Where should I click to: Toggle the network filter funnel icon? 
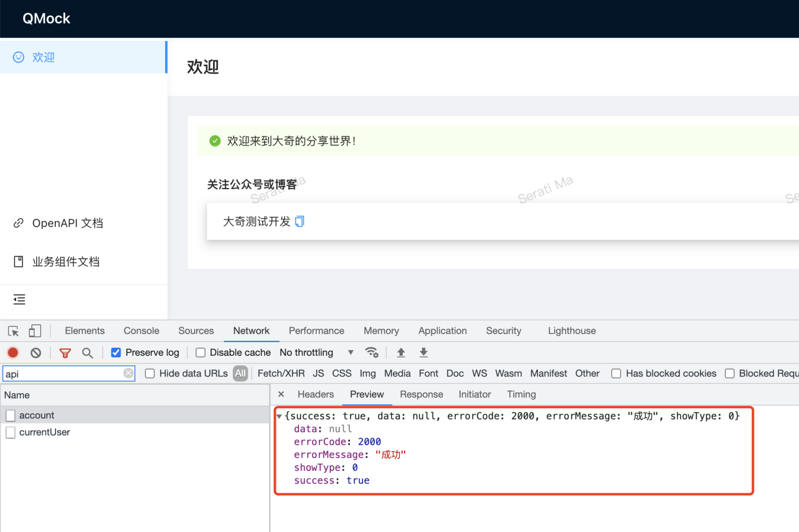[65, 353]
